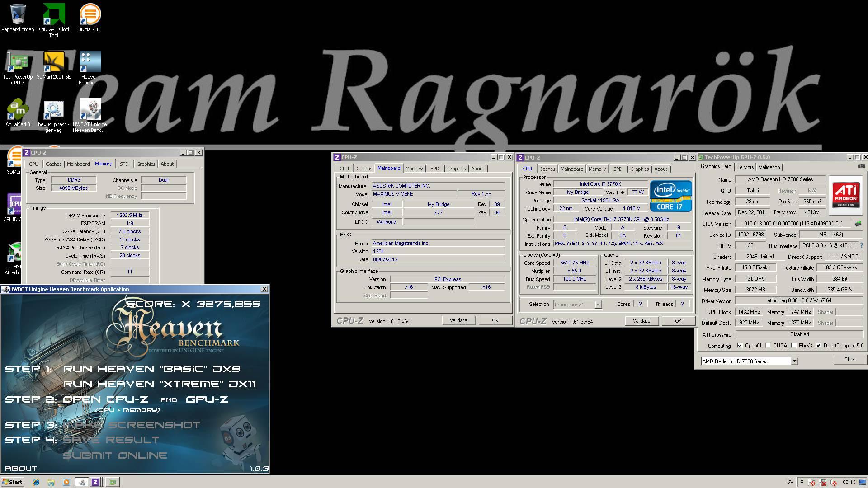
Task: Open Windows Explorer folder in taskbar
Action: point(51,482)
